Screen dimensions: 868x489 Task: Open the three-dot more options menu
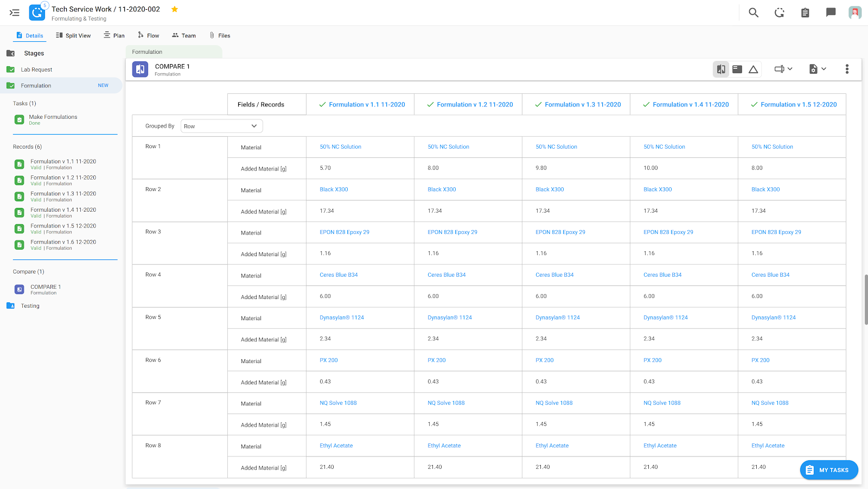coord(847,69)
